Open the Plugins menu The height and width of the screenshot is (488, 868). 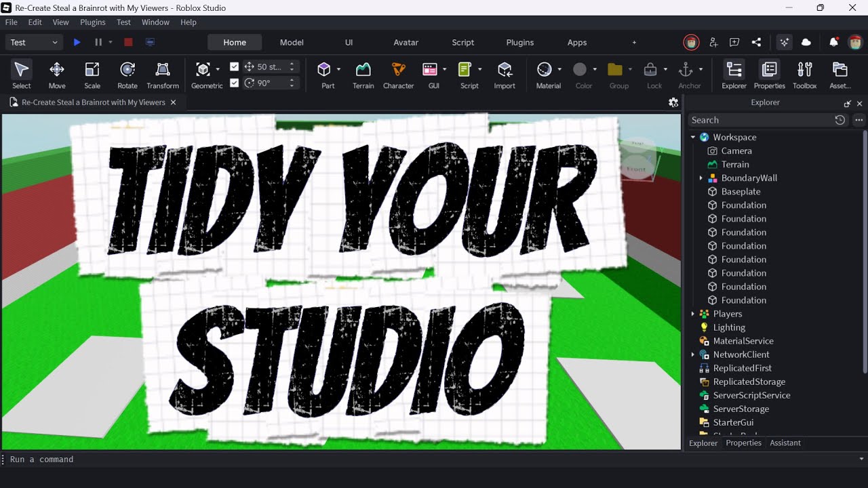coord(93,22)
